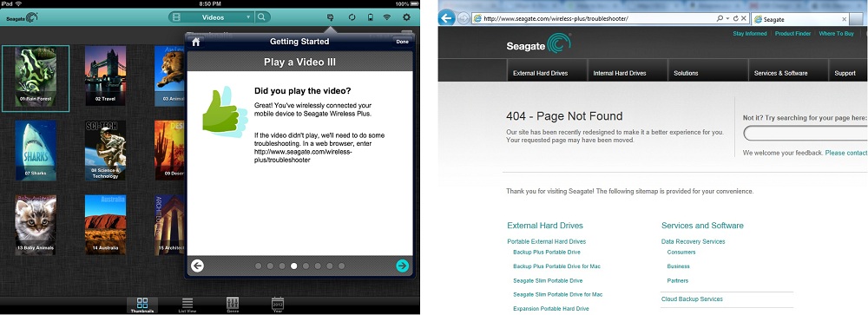Open Backup Plus Portable Drive link
This screenshot has width=868, height=315.
tap(546, 252)
